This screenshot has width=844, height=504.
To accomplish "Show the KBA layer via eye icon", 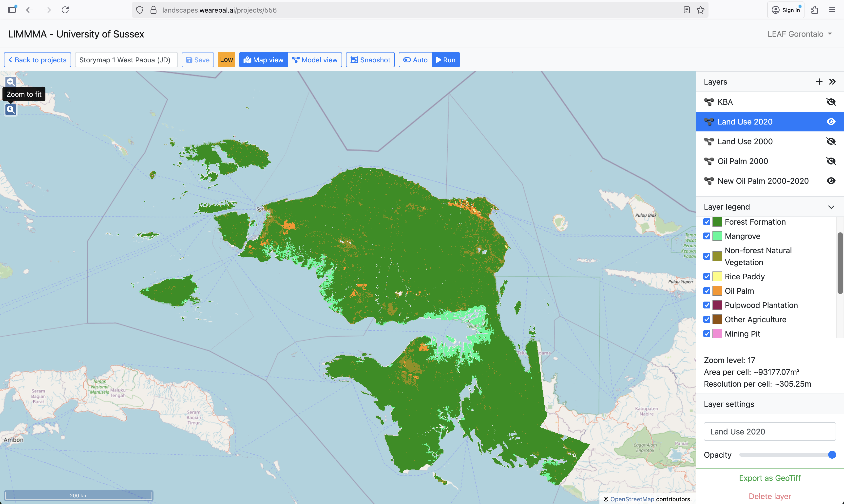I will tap(831, 102).
